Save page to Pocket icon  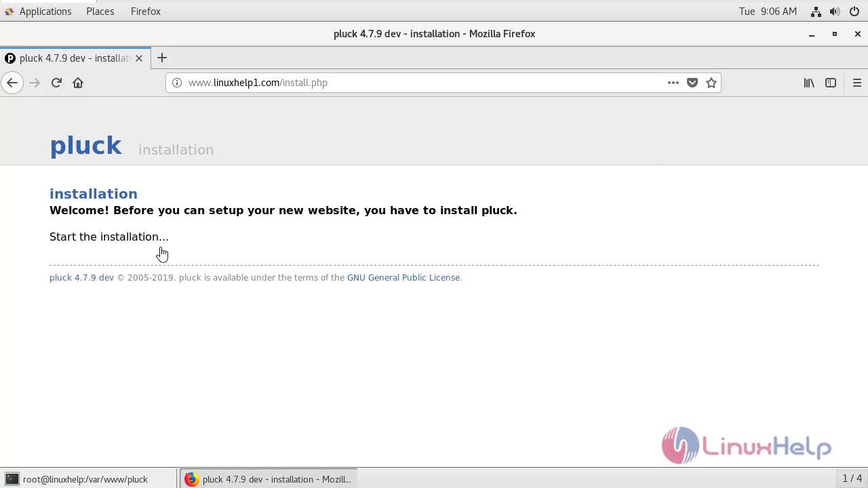(x=692, y=83)
